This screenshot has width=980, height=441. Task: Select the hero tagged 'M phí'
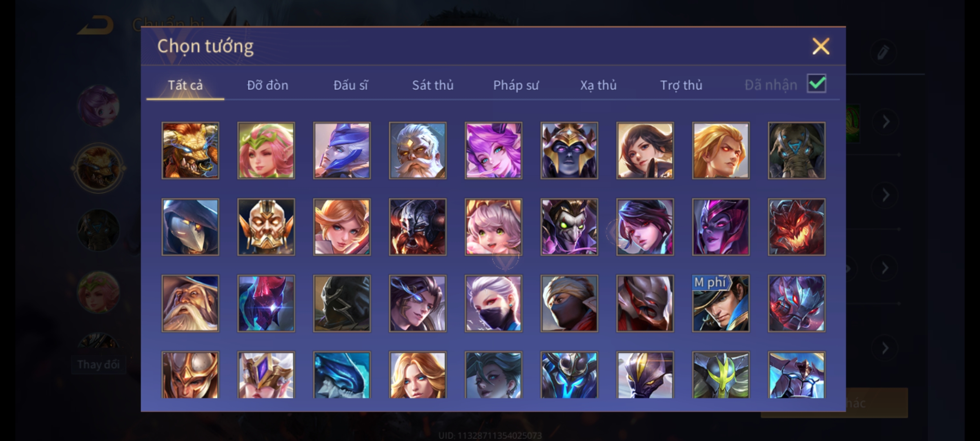(721, 303)
